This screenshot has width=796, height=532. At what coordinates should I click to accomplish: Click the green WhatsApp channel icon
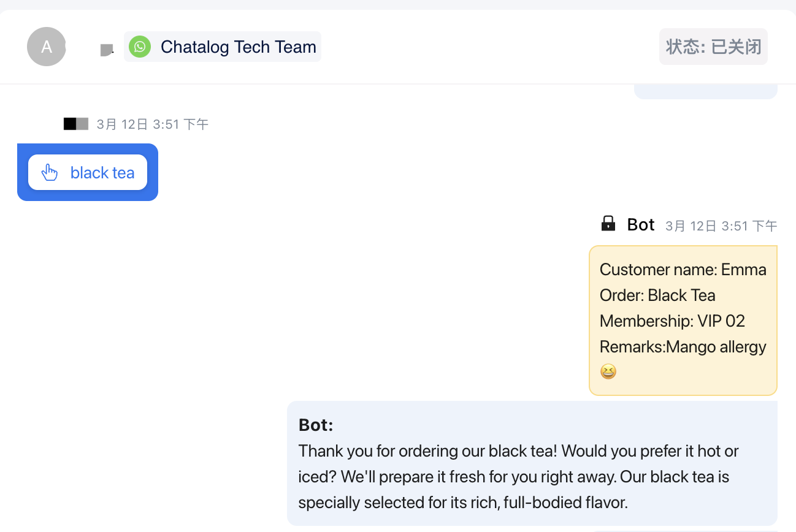[140, 47]
